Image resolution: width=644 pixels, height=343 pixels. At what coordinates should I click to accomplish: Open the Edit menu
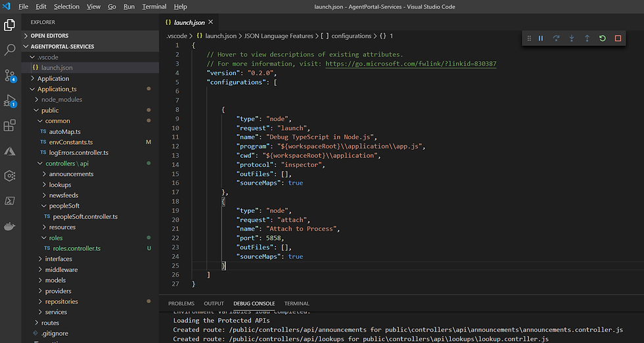click(41, 7)
